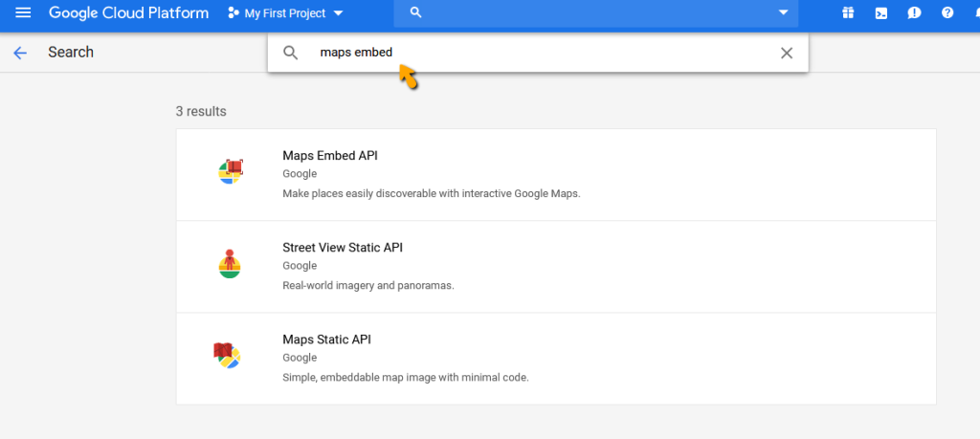
Task: Open the Maps Static API result
Action: point(326,340)
